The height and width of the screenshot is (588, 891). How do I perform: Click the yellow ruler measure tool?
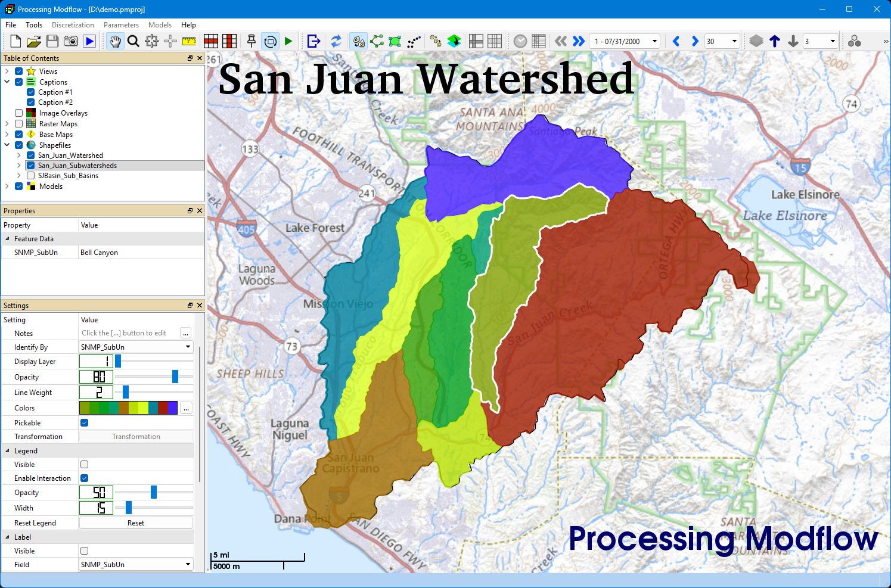click(189, 41)
